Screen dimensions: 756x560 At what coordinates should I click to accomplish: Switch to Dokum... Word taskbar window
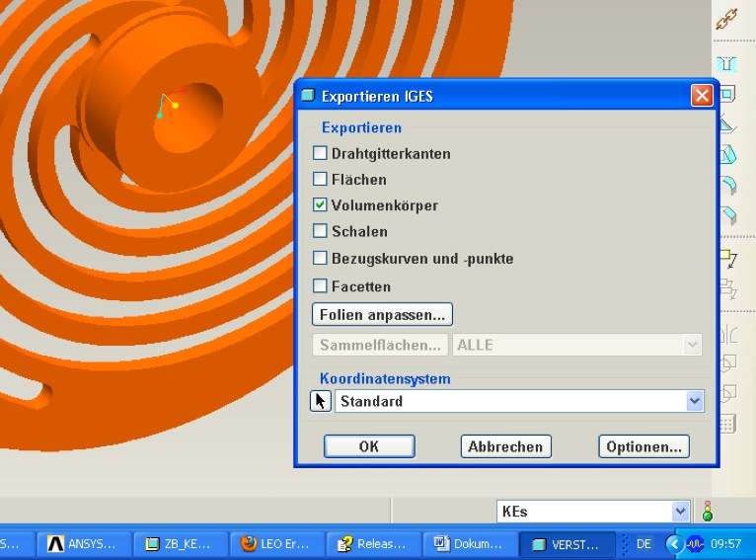click(x=470, y=544)
